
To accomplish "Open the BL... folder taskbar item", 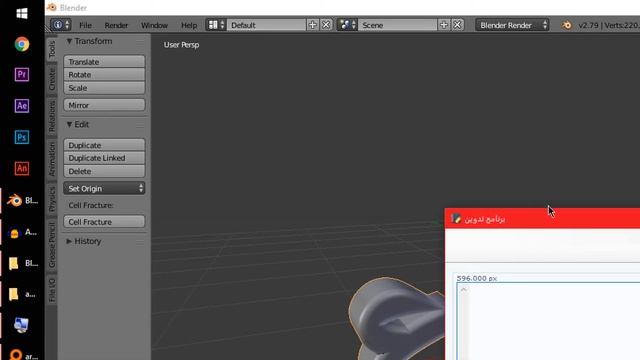I will pyautogui.click(x=22, y=263).
